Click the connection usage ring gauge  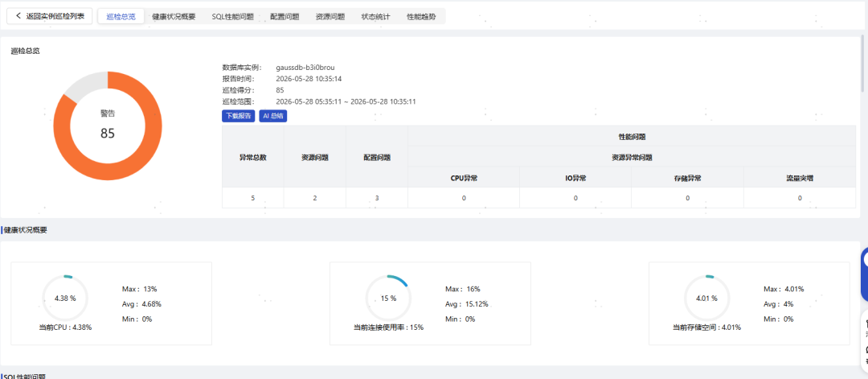pos(389,298)
